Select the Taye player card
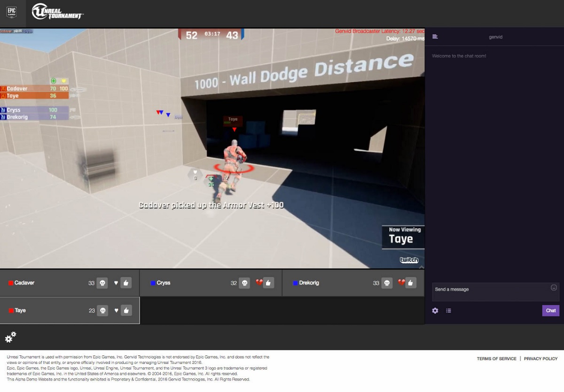Screen dimensions: 564x392 (x=70, y=310)
